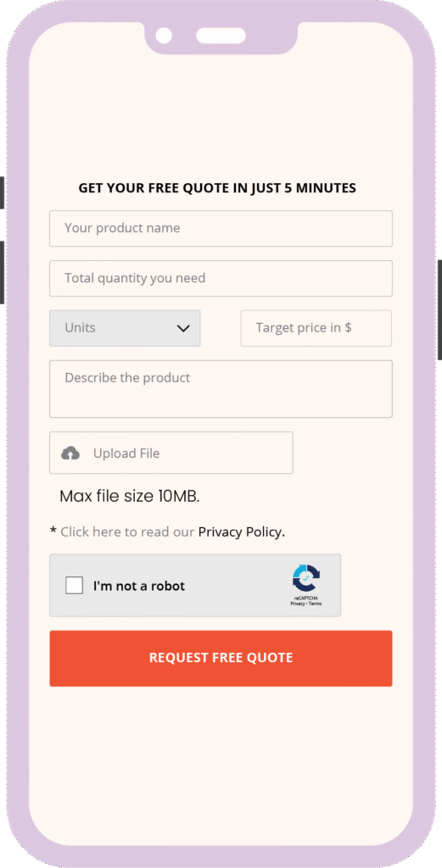Check the I'm not a robot box
The image size is (442, 868).
pos(74,585)
